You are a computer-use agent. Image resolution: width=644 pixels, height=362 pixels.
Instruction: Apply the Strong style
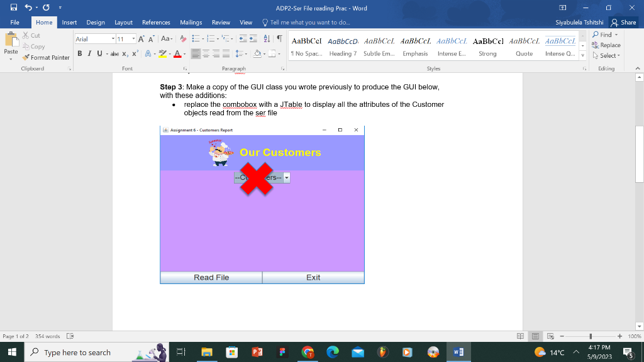pyautogui.click(x=487, y=47)
